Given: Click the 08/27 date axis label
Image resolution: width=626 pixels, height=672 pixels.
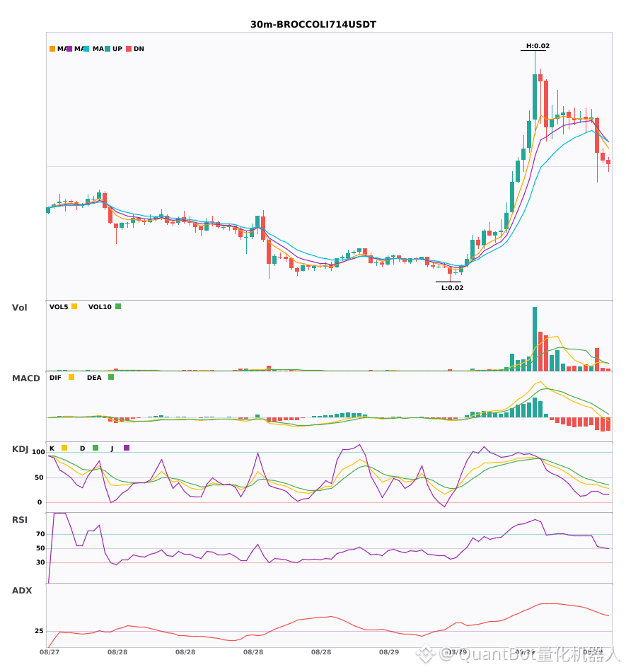Looking at the screenshot, I should pyautogui.click(x=50, y=652).
